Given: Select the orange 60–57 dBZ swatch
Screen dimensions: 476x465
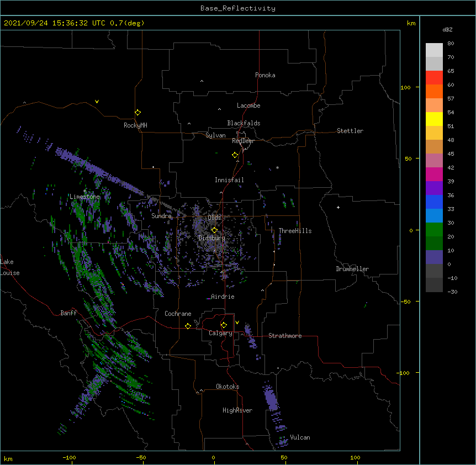Looking at the screenshot, I should (434, 91).
